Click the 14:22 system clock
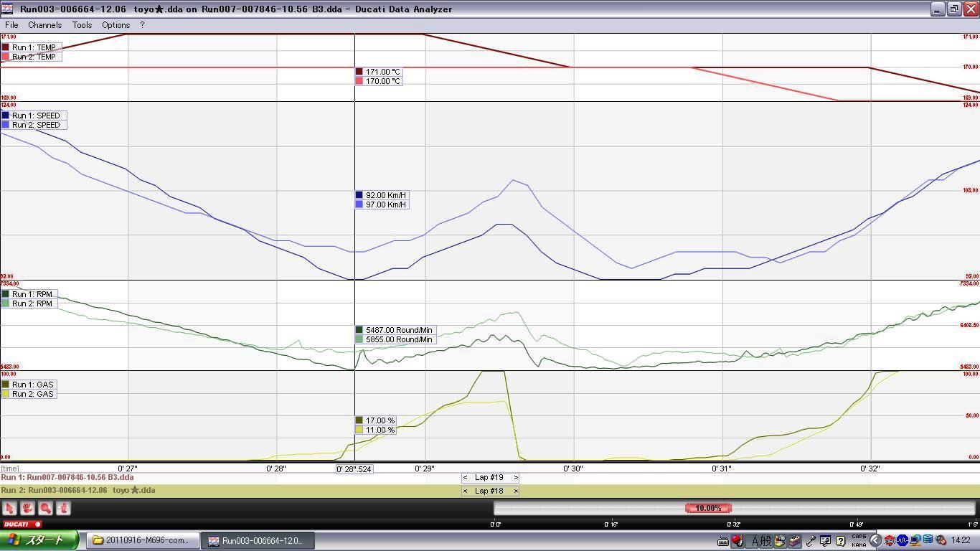980x551 pixels. point(961,540)
